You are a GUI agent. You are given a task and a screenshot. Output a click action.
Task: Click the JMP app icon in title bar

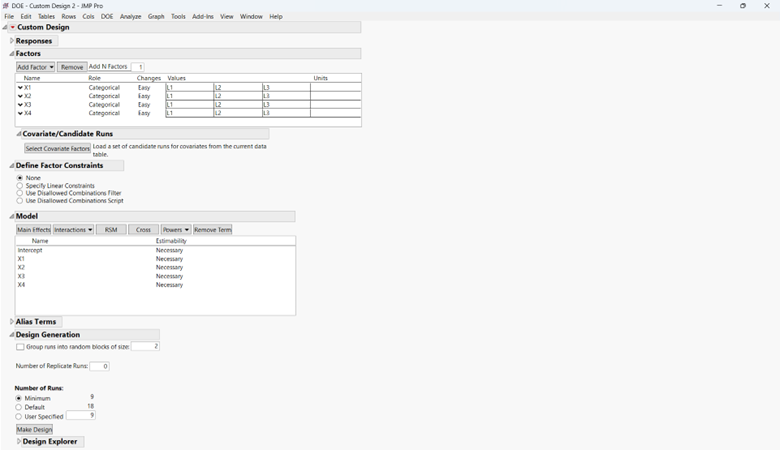[x=5, y=5]
